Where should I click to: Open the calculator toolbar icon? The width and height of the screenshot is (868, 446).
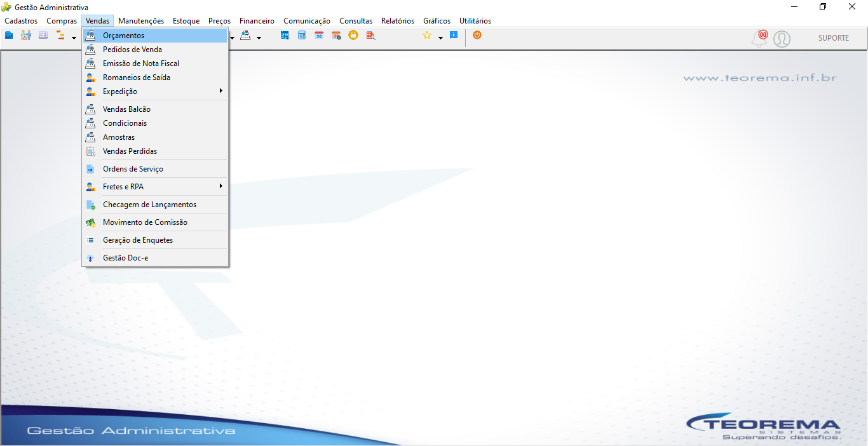tap(302, 36)
